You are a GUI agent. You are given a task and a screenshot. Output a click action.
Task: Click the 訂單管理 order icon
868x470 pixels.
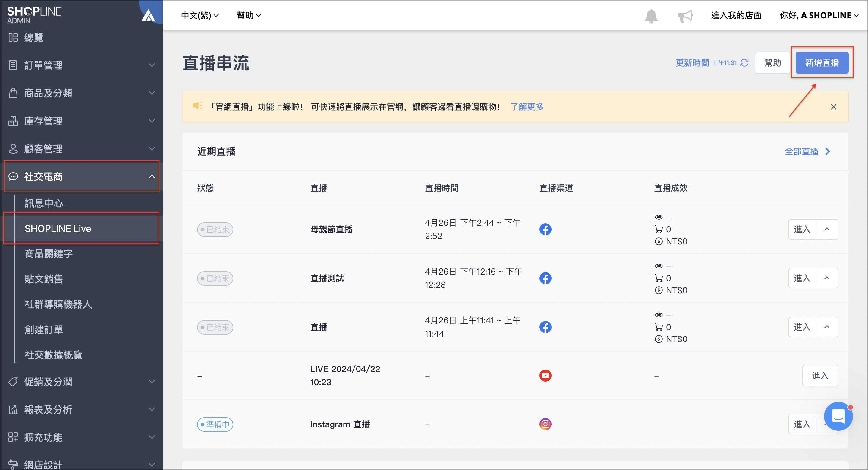(x=13, y=65)
